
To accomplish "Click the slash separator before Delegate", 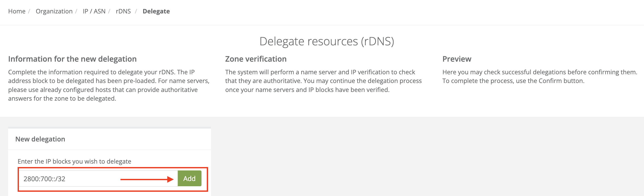I will tap(136, 11).
